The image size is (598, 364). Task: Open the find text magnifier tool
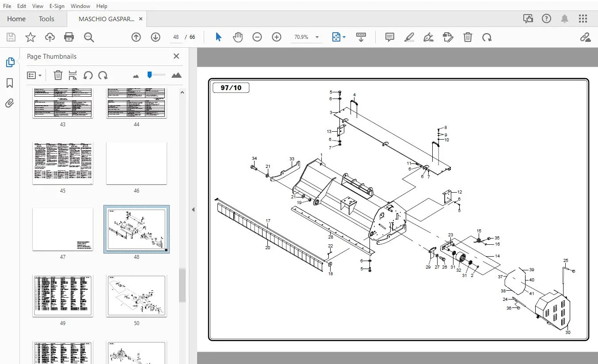pyautogui.click(x=89, y=37)
